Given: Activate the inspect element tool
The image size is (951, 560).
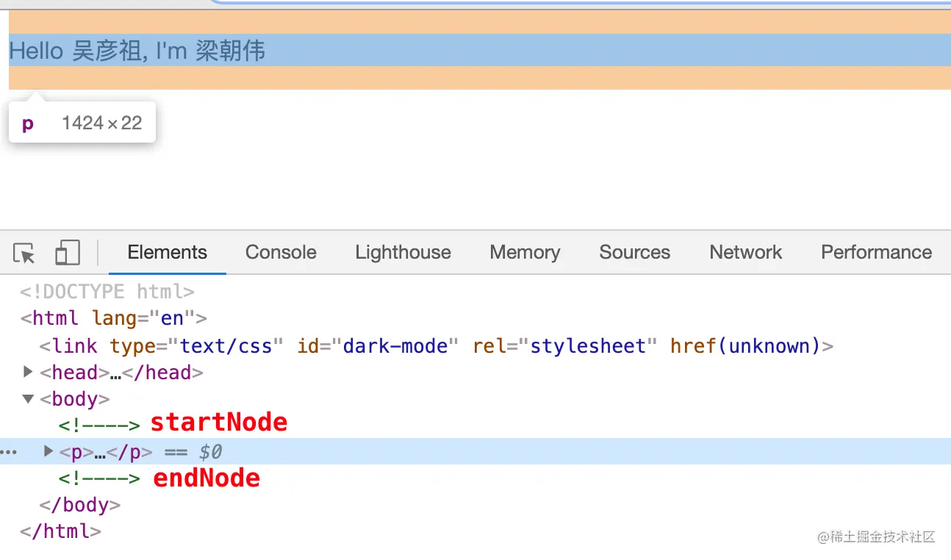Looking at the screenshot, I should coord(24,252).
